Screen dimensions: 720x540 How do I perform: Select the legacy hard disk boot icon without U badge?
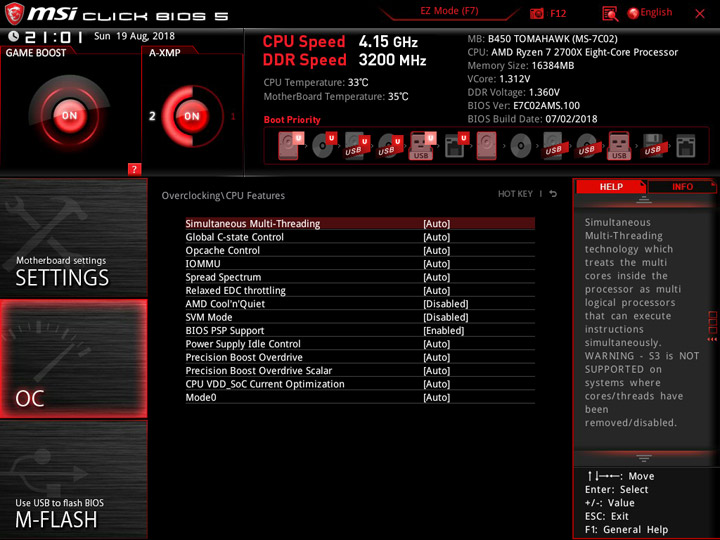click(487, 146)
